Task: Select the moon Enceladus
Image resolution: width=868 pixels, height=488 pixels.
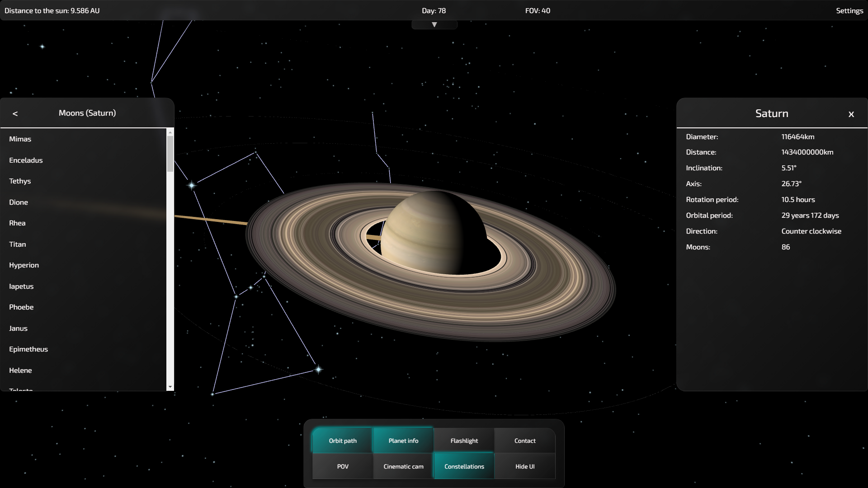Action: [26, 160]
